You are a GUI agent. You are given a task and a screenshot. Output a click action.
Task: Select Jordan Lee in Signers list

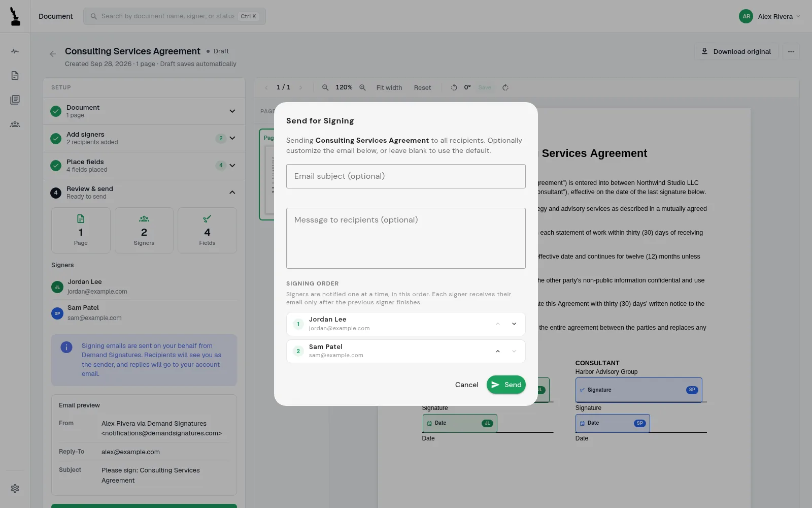click(144, 287)
